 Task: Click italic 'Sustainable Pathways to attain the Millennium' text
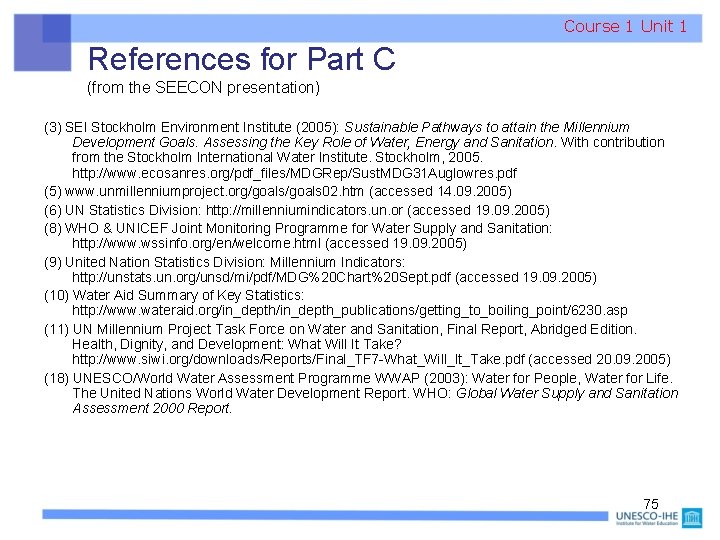click(487, 127)
